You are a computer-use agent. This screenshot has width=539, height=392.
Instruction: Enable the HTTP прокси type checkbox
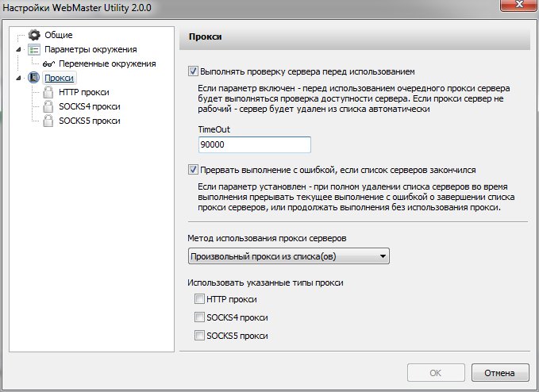(199, 299)
